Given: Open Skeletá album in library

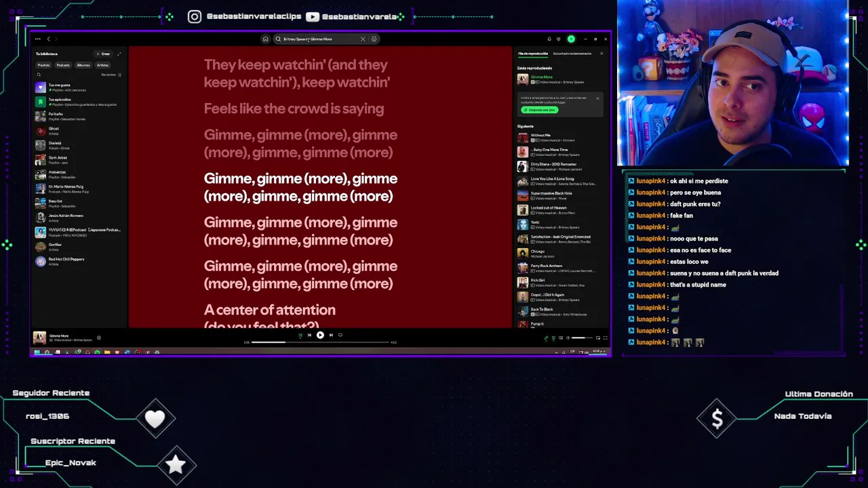Looking at the screenshot, I should [x=80, y=145].
